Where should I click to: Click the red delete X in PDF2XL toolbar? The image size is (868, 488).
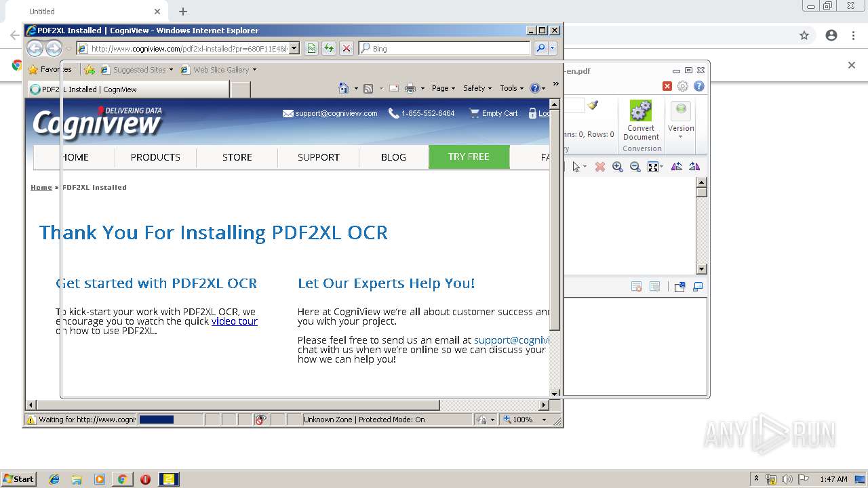[600, 167]
